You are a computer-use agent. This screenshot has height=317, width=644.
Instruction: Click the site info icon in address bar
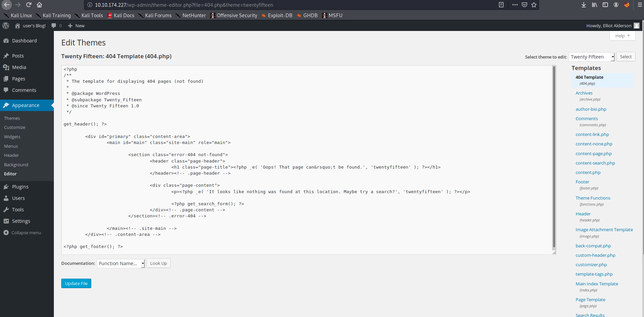(x=90, y=5)
